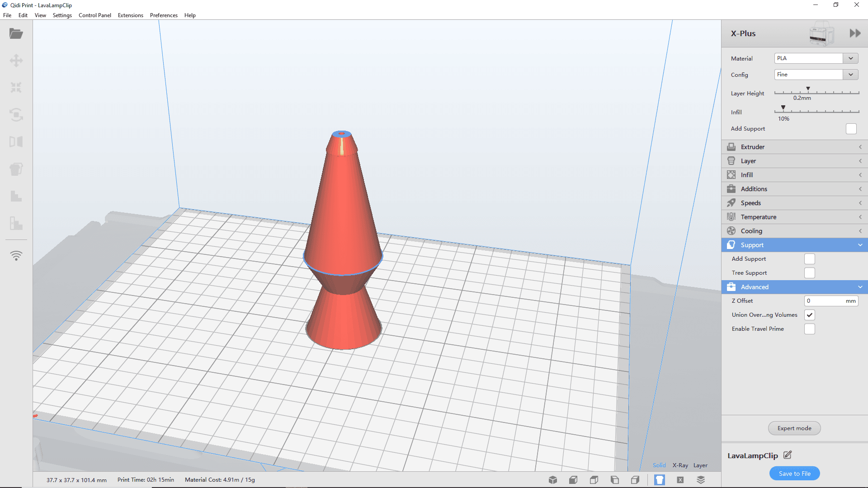Viewport: 868px width, 488px height.
Task: Expand the Temperature settings row
Action: tap(794, 217)
